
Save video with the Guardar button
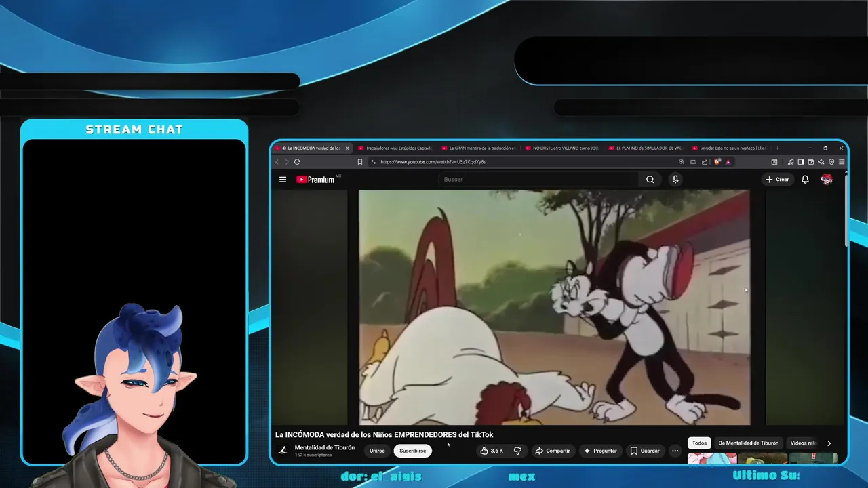pos(644,451)
